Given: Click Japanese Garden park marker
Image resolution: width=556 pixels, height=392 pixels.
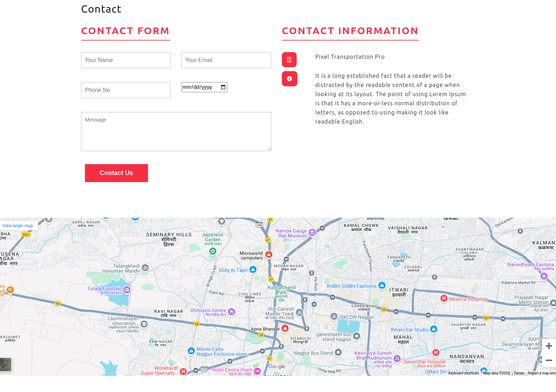Looking at the screenshot, I should (213, 251).
